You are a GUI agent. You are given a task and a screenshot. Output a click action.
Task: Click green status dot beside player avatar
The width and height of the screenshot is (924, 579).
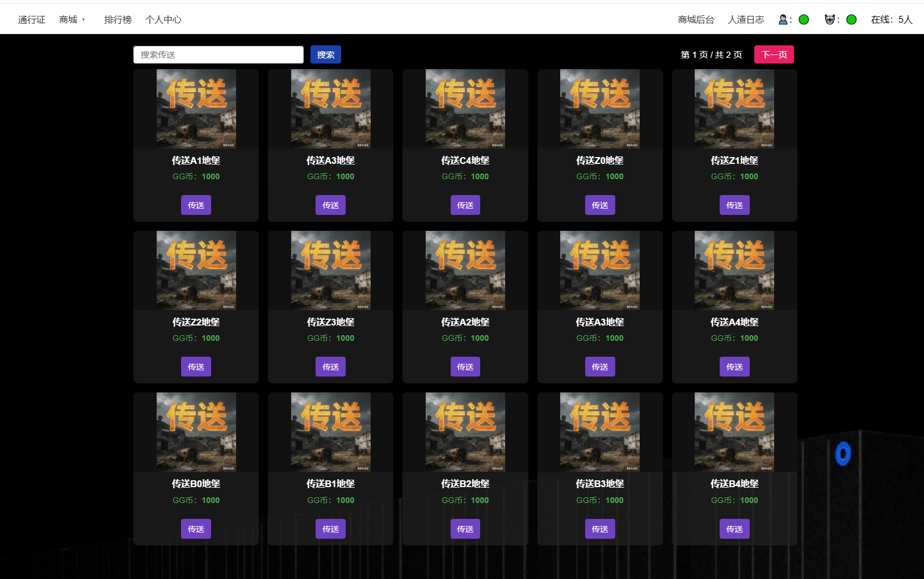pos(804,20)
